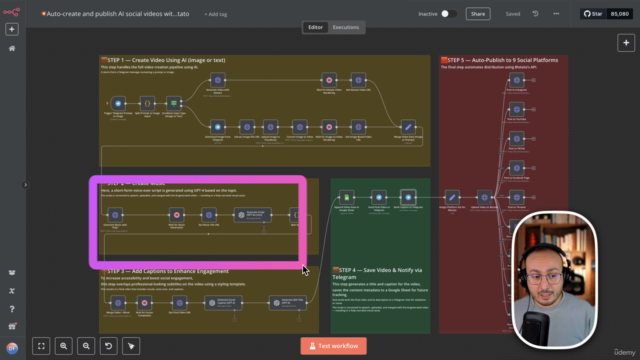Select the Convert Image to Video node
This screenshot has width=640, height=360.
point(300,127)
